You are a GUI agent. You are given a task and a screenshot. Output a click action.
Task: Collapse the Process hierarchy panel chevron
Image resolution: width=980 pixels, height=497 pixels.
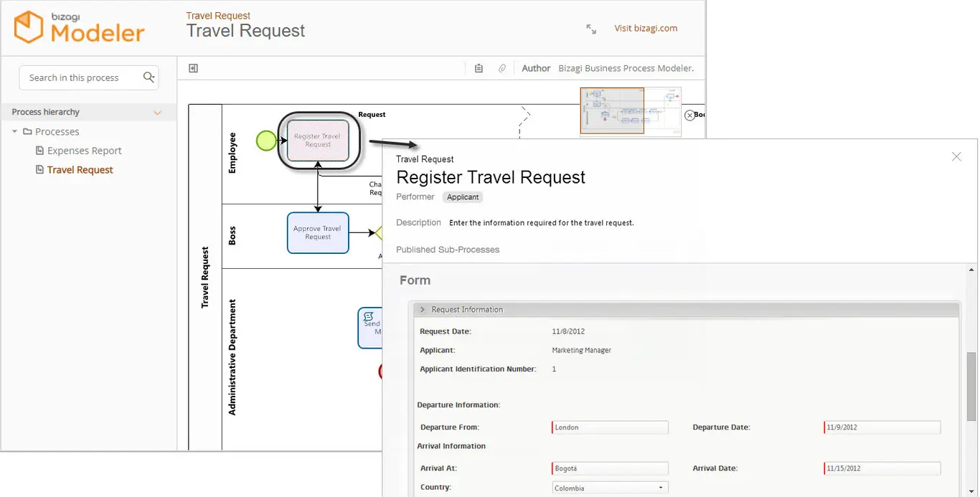coord(158,113)
